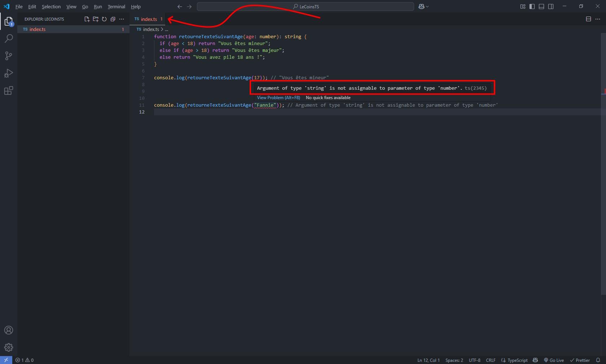
Task: Click the editor vertical scrollbar
Action: coord(603,164)
